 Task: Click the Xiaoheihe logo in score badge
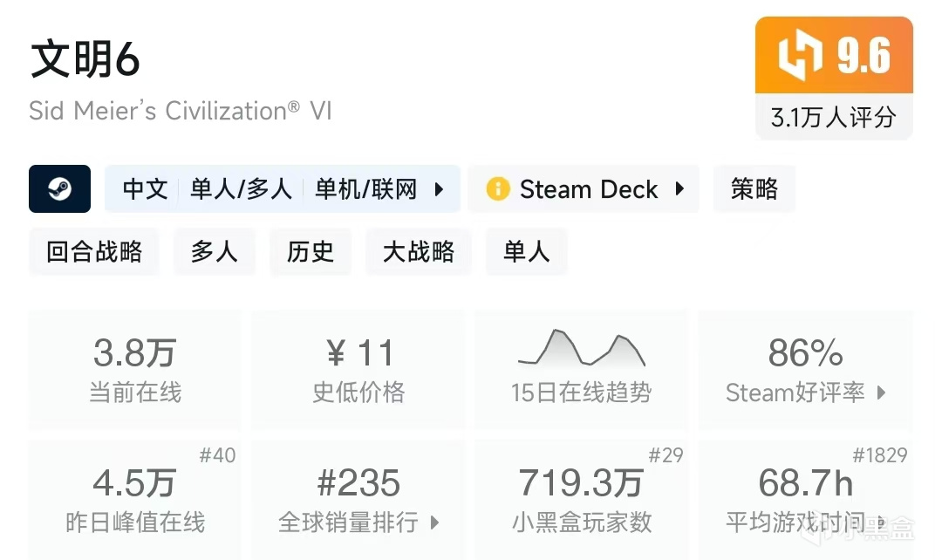click(801, 55)
